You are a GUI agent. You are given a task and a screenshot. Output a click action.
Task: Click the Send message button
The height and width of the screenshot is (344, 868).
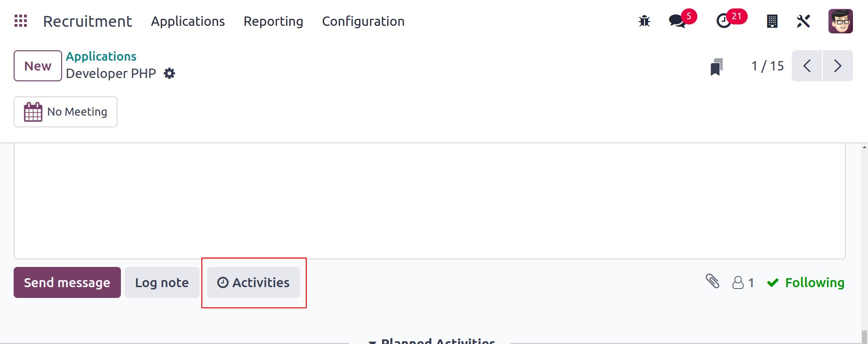67,282
